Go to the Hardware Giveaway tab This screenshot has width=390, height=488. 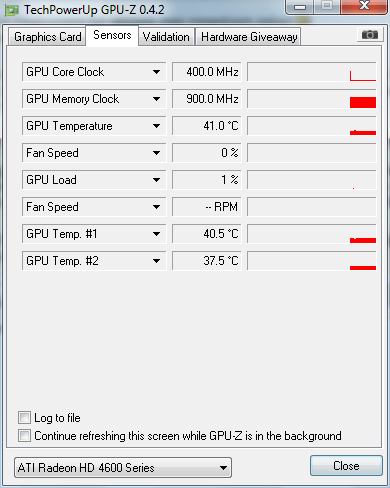pos(249,37)
